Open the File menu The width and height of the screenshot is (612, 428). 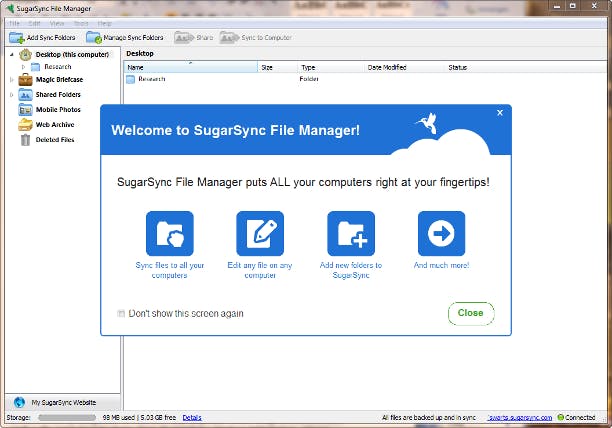pos(14,23)
